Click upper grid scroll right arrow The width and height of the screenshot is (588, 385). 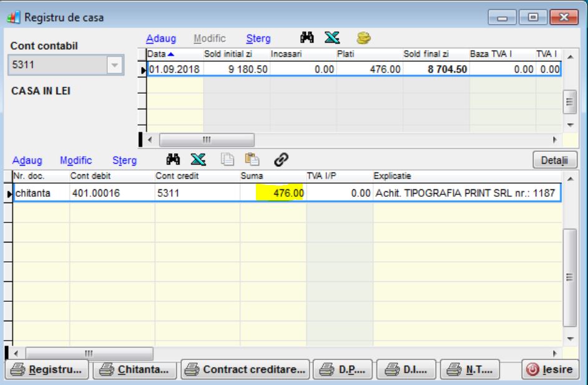click(555, 140)
